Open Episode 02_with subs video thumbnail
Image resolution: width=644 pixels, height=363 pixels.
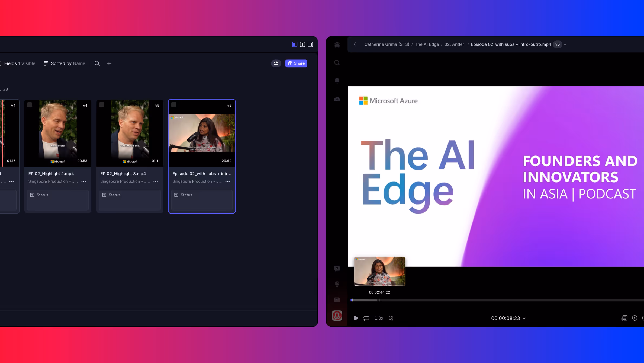click(202, 133)
